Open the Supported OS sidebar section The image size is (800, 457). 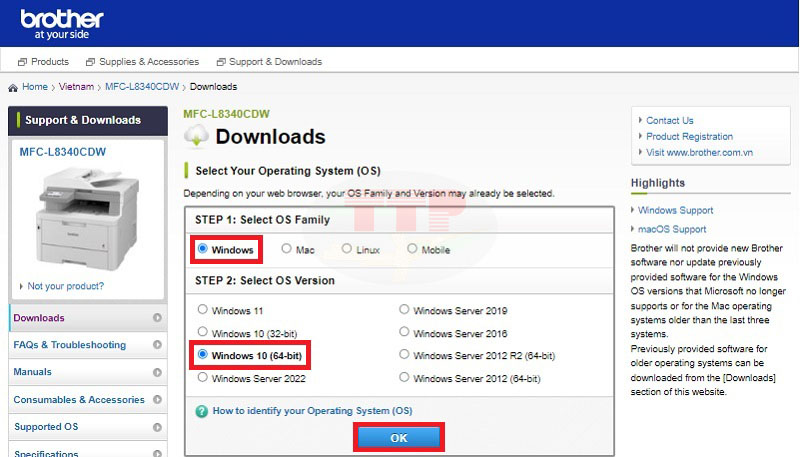pyautogui.click(x=88, y=426)
